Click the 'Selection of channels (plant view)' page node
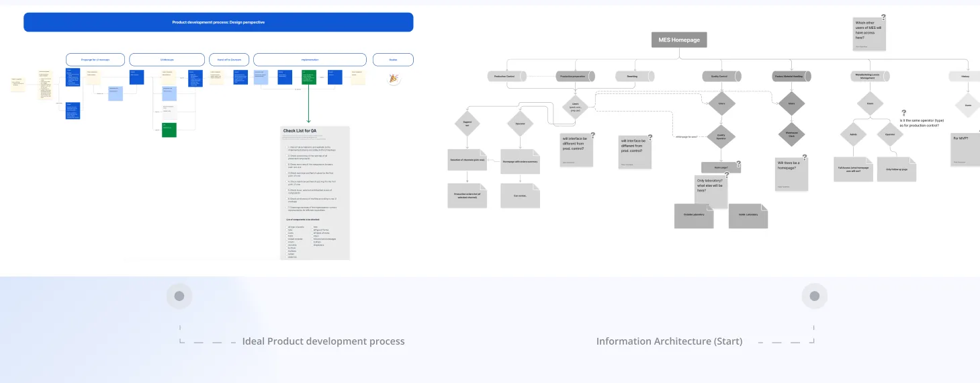 467,161
